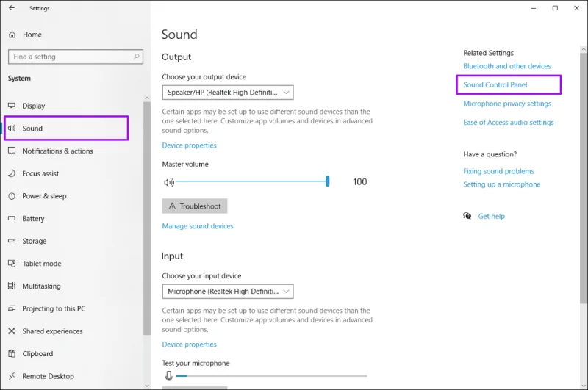Click the sidebar scrollbar thumb
The width and height of the screenshot is (588, 390).
coord(146,218)
